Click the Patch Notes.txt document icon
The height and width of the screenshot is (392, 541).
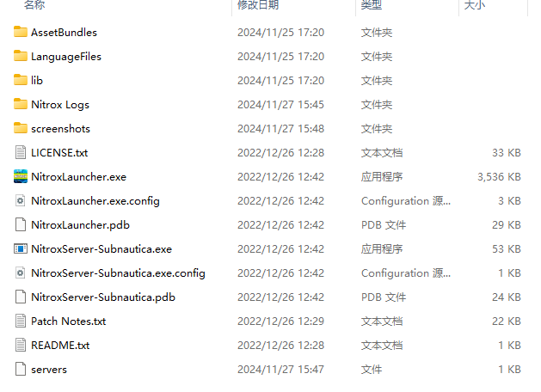point(21,321)
